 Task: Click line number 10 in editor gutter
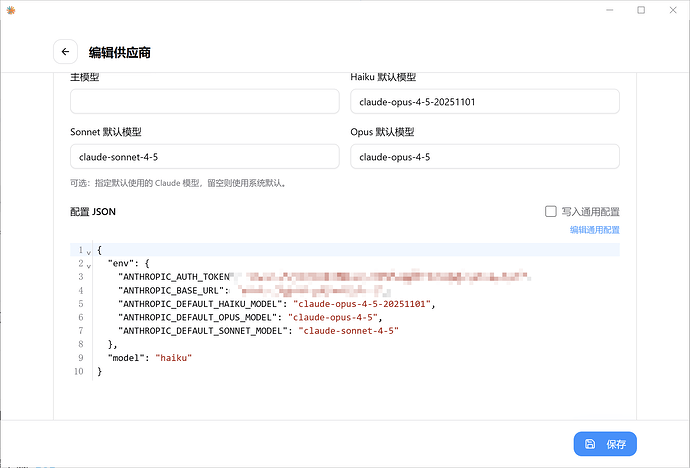pos(79,371)
